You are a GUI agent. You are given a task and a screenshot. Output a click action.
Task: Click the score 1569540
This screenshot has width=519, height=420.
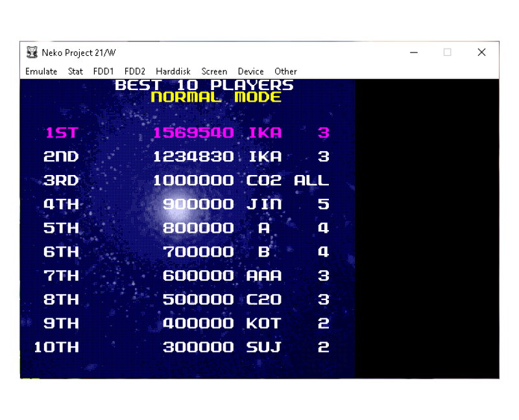pos(193,133)
